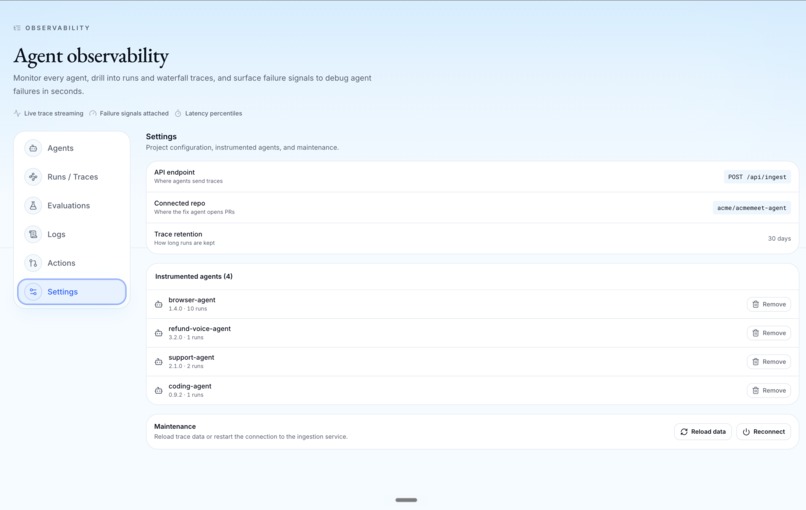Click the support-agent robot icon

click(159, 362)
